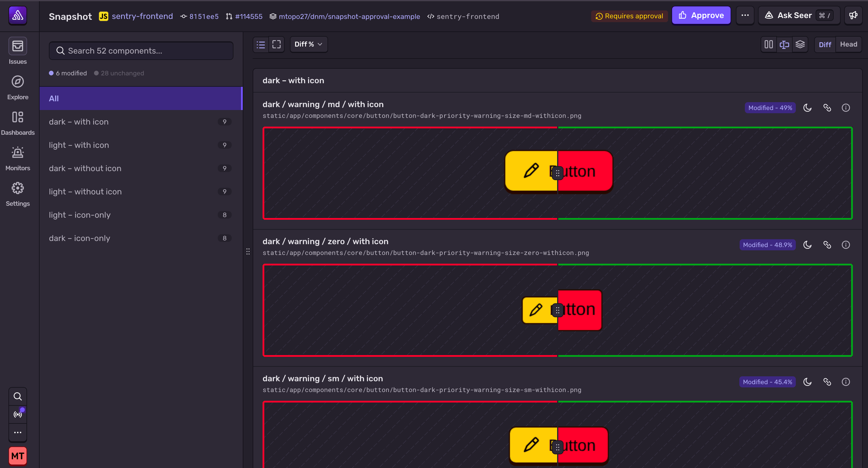The width and height of the screenshot is (868, 468).
Task: Select 'dark – without icon' group
Action: click(141, 168)
